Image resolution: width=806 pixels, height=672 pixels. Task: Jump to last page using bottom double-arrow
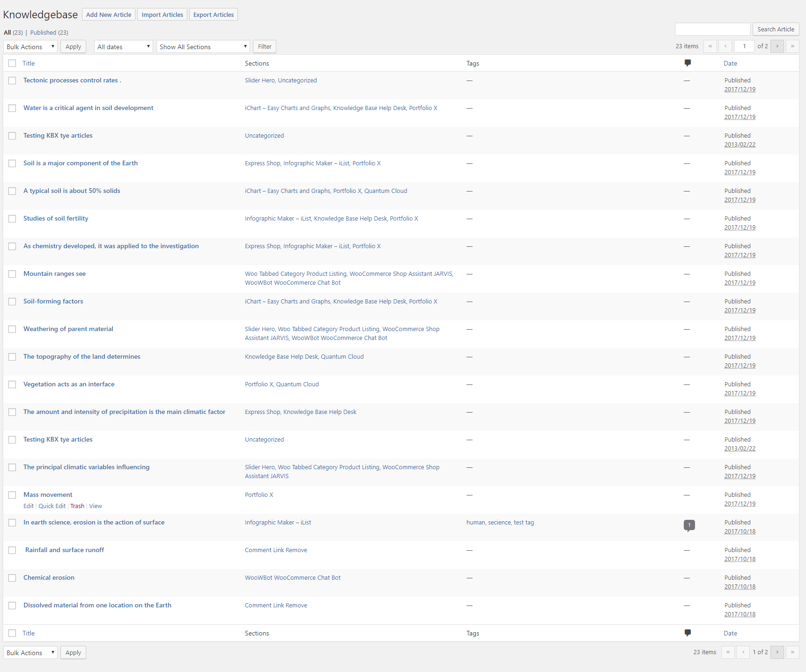coord(792,652)
